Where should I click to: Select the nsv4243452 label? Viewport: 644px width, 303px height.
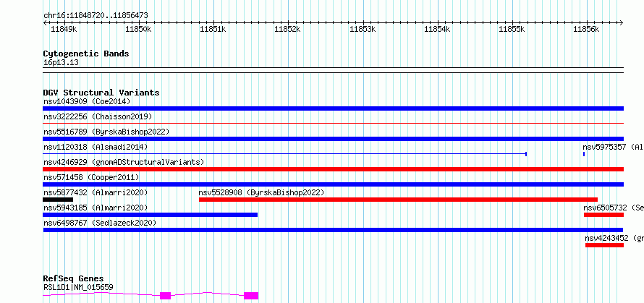pyautogui.click(x=614, y=238)
